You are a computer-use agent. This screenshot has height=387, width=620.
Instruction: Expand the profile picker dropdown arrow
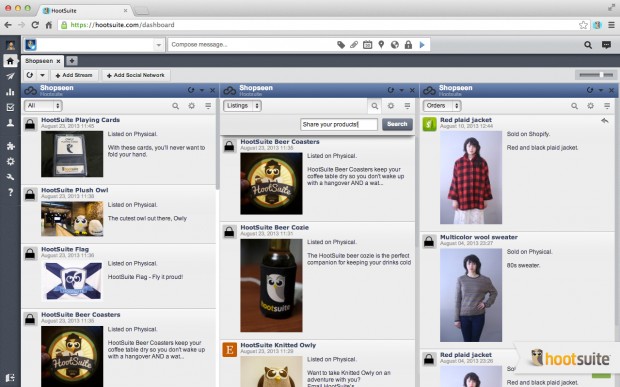coord(159,45)
